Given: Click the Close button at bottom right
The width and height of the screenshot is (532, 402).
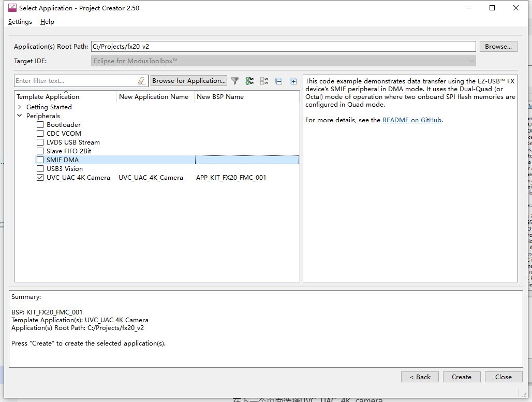Looking at the screenshot, I should click(x=503, y=377).
